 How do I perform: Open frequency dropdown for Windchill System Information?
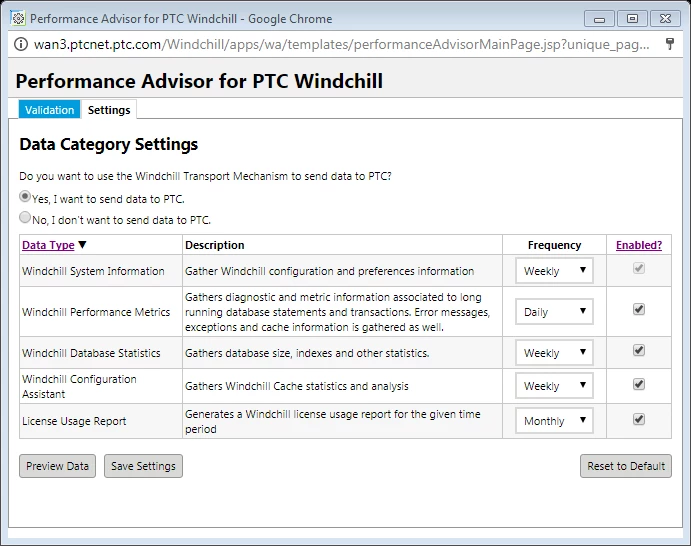pos(554,271)
